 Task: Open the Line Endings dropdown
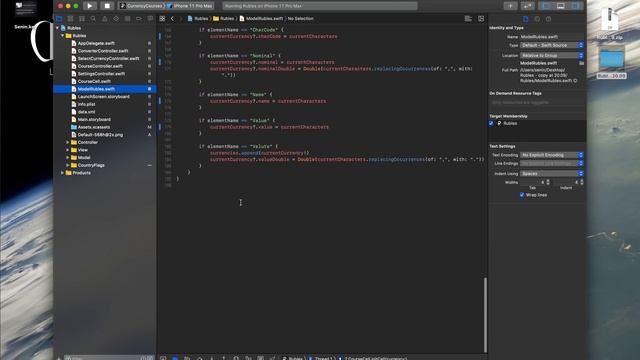551,163
